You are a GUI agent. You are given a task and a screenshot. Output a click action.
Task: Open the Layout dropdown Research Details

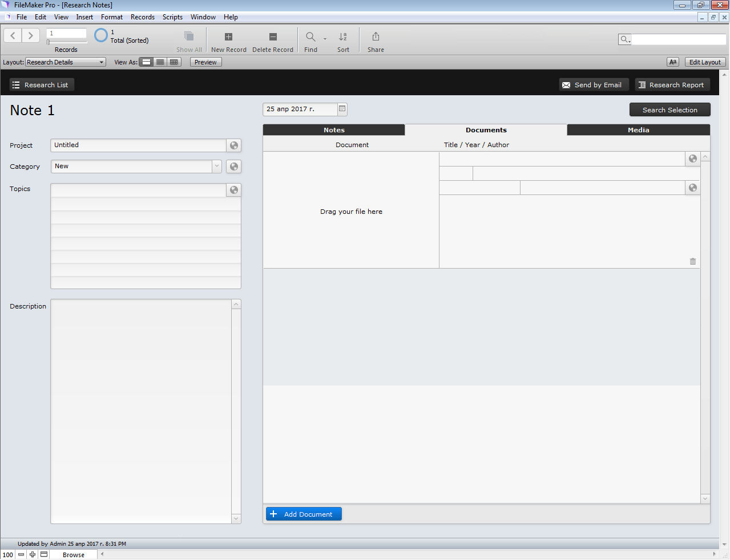tap(66, 62)
